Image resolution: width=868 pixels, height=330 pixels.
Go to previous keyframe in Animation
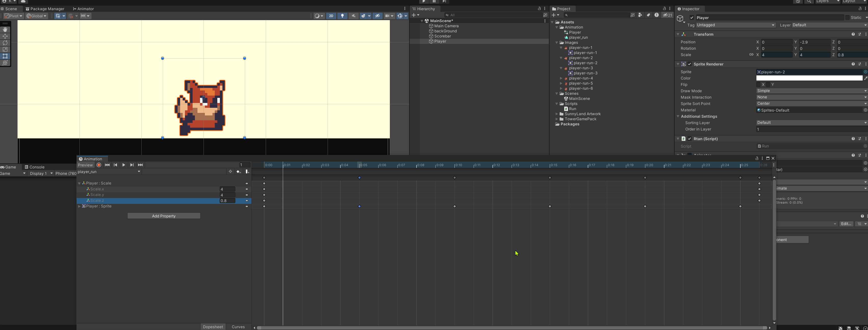116,165
